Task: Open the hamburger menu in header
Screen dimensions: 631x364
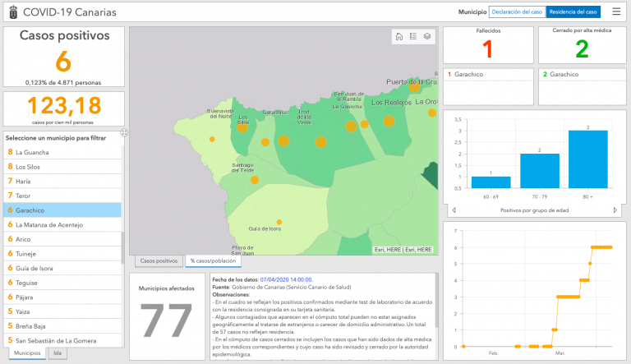Action: point(616,12)
